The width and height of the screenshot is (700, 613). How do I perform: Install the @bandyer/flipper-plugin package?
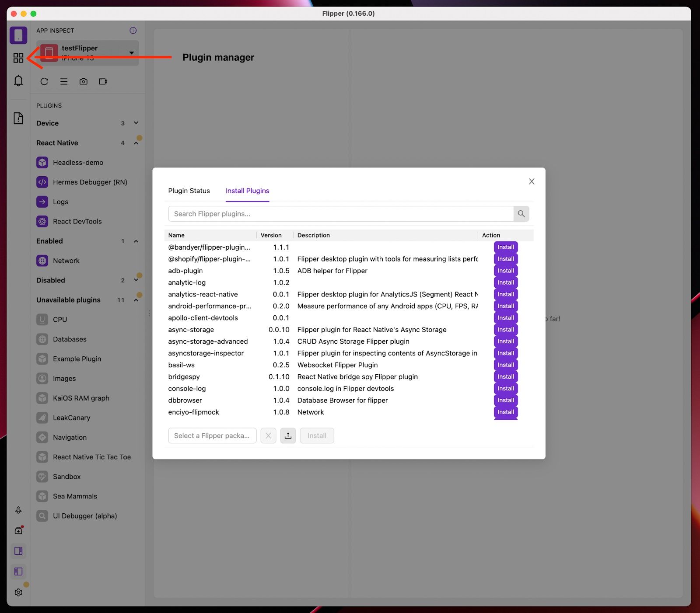[506, 247]
